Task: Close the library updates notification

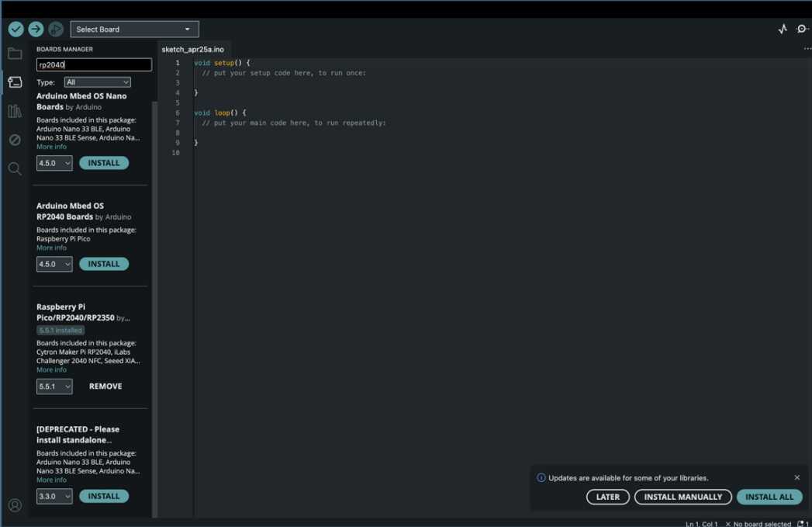Action: click(797, 477)
